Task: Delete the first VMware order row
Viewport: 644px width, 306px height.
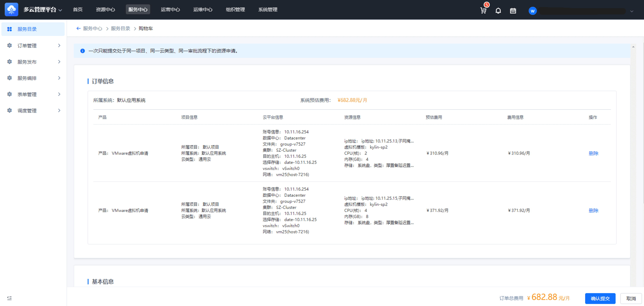Action: click(593, 153)
